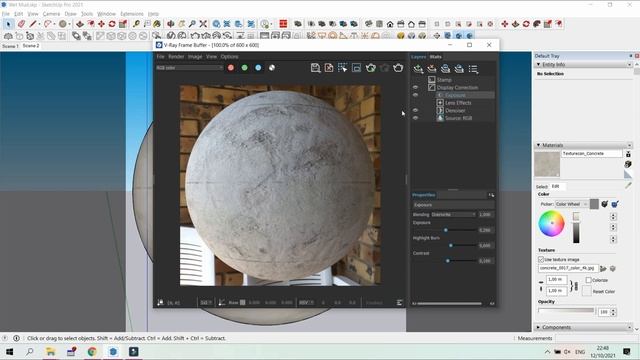Uncheck Use texture image checkbox

[541, 260]
